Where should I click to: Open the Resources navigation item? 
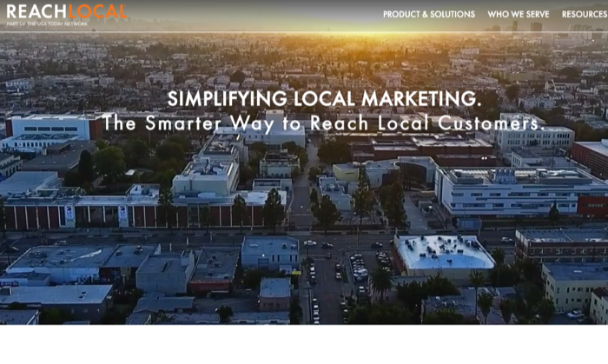pyautogui.click(x=585, y=15)
